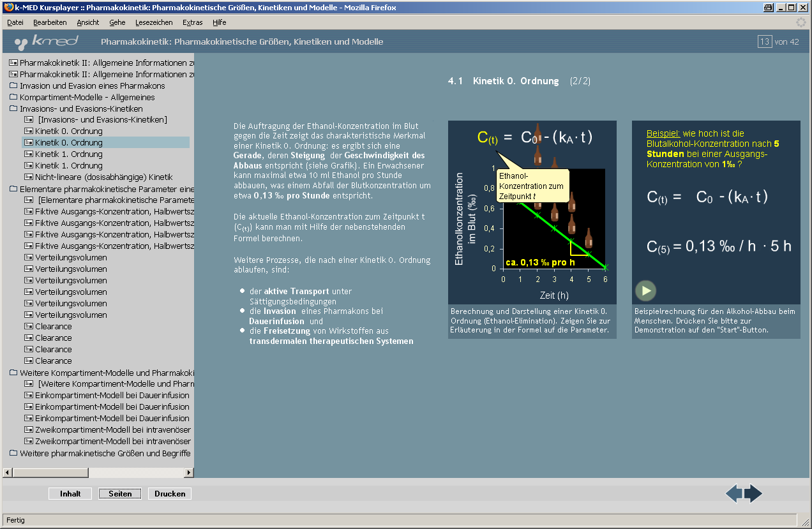The height and width of the screenshot is (529, 812).
Task: Click the page icon beside Nicht-lineare Kinetik
Action: [x=29, y=177]
